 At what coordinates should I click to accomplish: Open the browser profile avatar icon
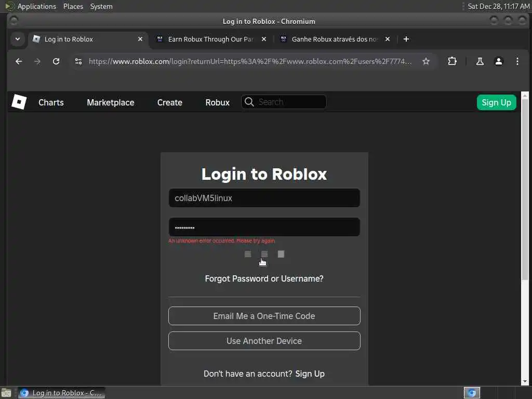(x=498, y=61)
